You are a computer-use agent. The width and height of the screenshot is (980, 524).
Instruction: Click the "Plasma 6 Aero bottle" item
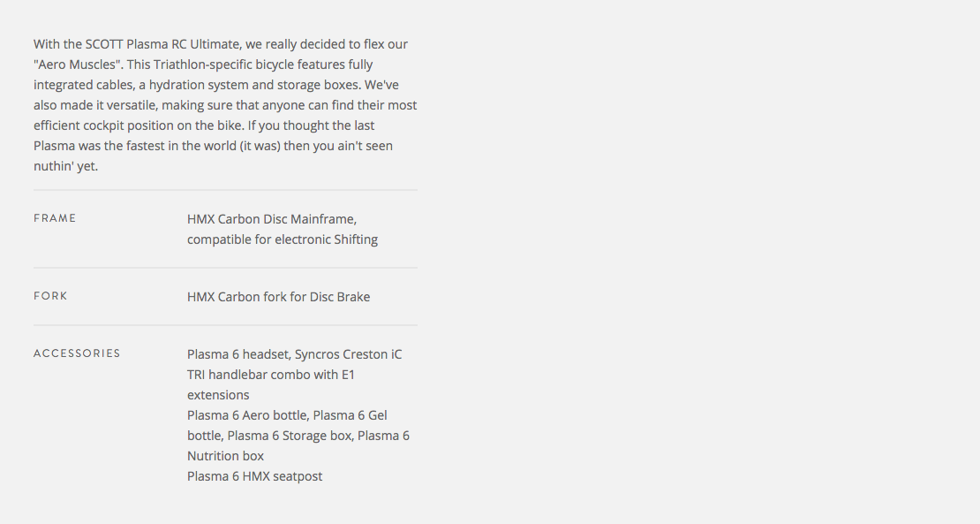(x=247, y=415)
